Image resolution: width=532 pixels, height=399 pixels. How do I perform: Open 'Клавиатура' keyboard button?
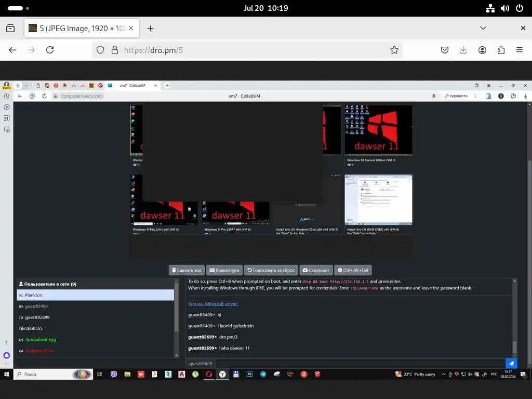point(224,270)
